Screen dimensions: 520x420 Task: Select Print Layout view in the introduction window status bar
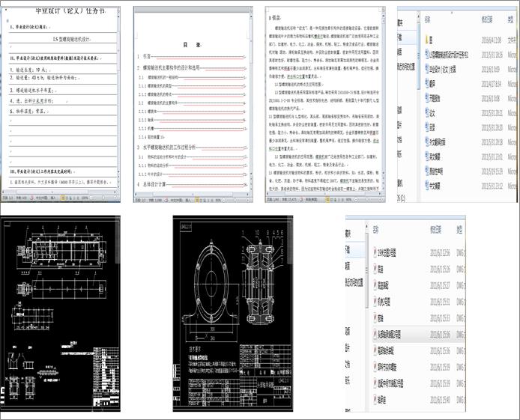pyautogui.click(x=327, y=200)
